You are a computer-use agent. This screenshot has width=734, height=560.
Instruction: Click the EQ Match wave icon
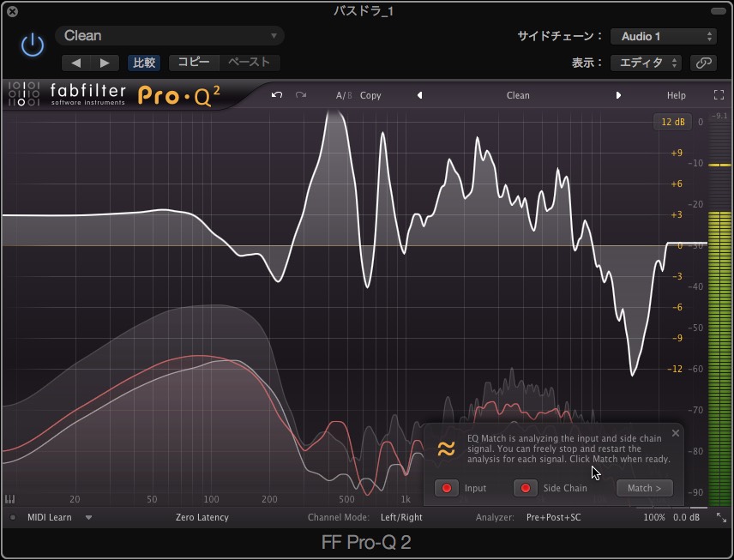[x=446, y=449]
